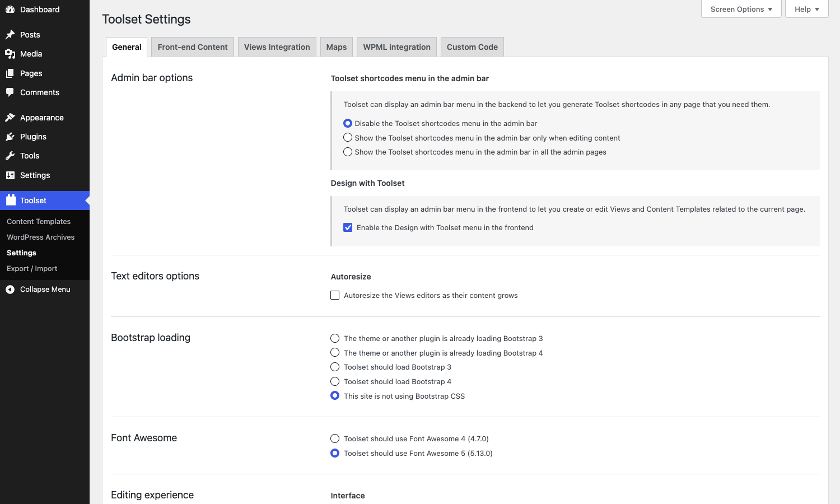Open the Comments menu item
Image resolution: width=840 pixels, height=504 pixels.
pos(45,92)
